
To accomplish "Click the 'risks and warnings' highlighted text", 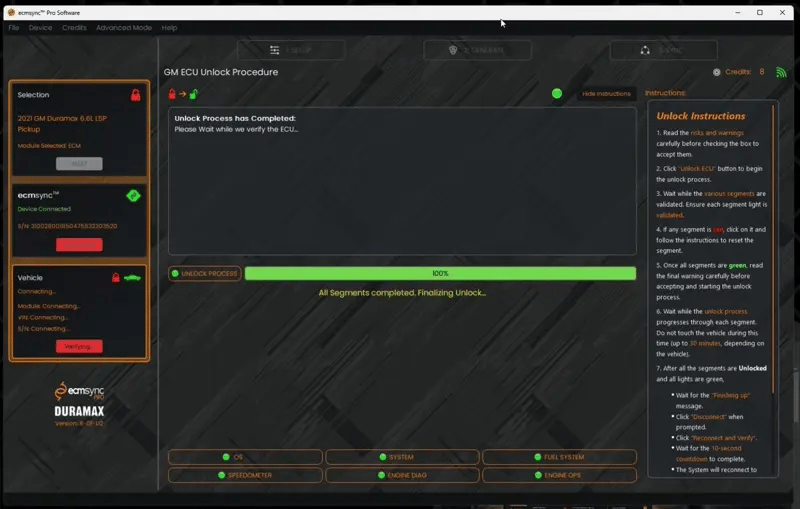I will tap(717, 133).
